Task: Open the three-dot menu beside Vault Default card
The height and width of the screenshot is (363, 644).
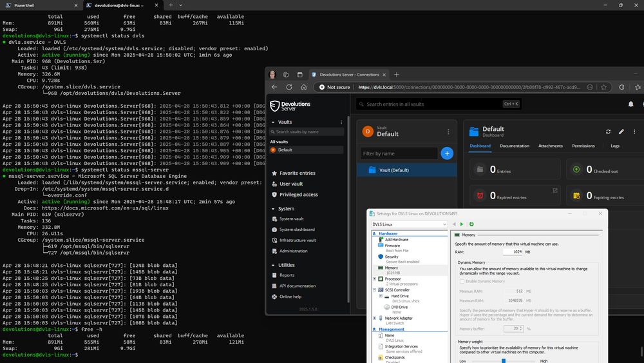Action: [x=448, y=132]
